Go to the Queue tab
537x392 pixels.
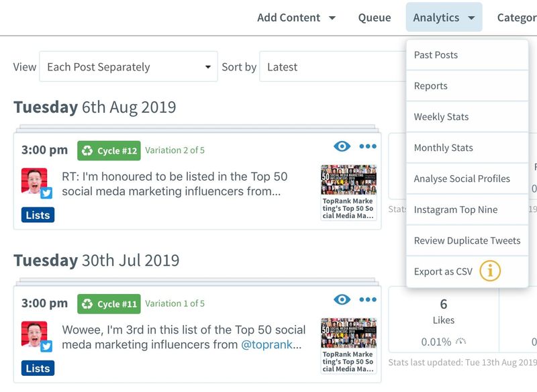375,17
